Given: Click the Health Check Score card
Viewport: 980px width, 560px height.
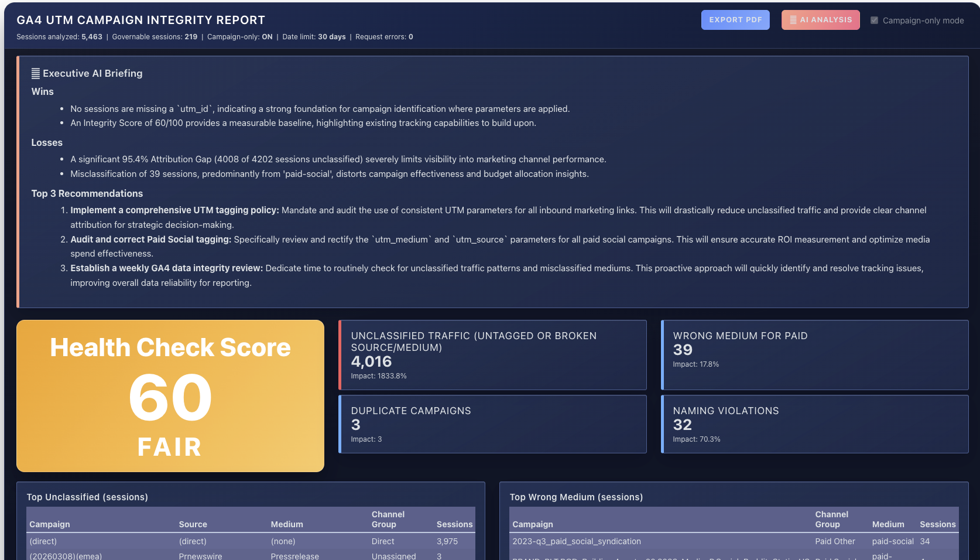Looking at the screenshot, I should click(170, 396).
